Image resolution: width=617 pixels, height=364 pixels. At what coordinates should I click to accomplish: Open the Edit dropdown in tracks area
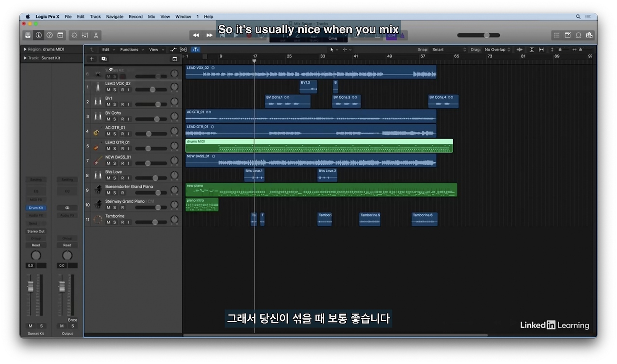click(x=107, y=50)
